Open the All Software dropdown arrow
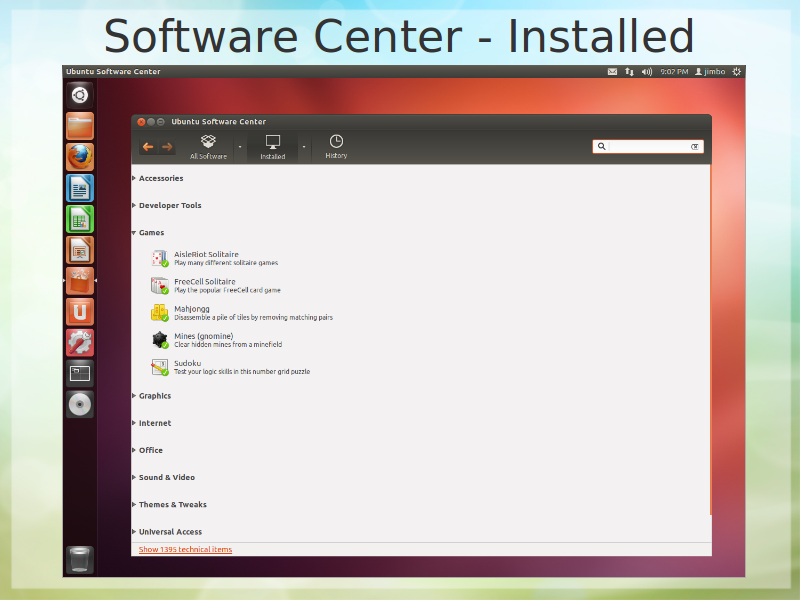800x600 pixels. pos(240,147)
